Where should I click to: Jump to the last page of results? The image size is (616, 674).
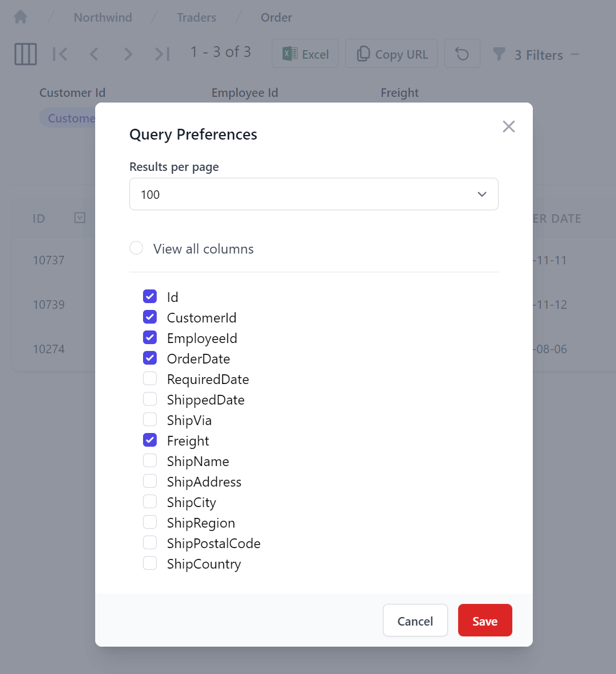pos(162,54)
